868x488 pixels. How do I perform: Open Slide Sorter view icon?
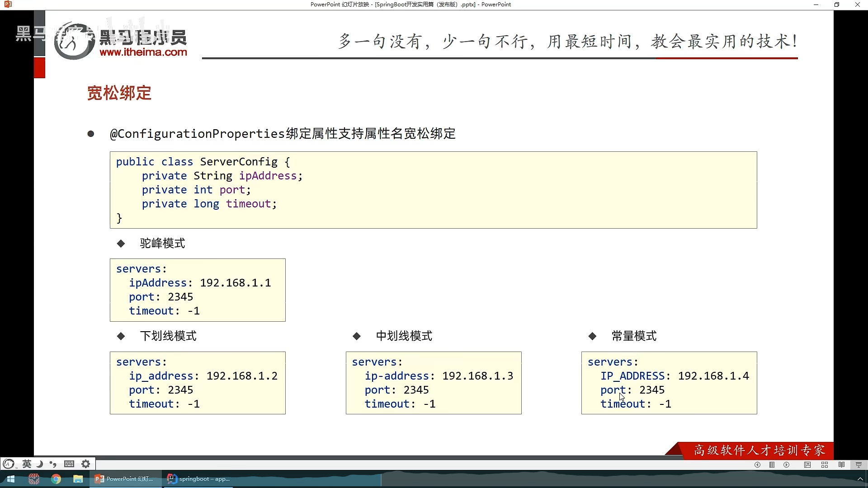point(825,465)
